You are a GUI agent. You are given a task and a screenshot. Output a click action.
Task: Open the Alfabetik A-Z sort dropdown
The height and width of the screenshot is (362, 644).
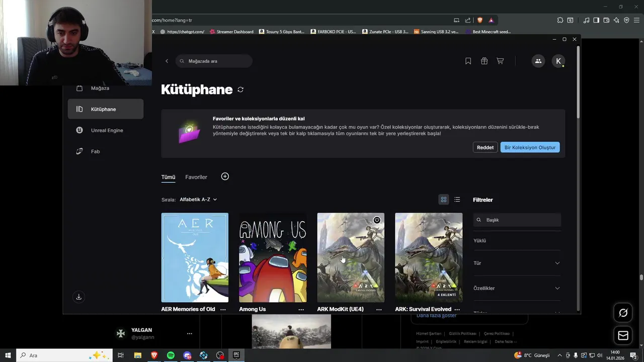(198, 200)
